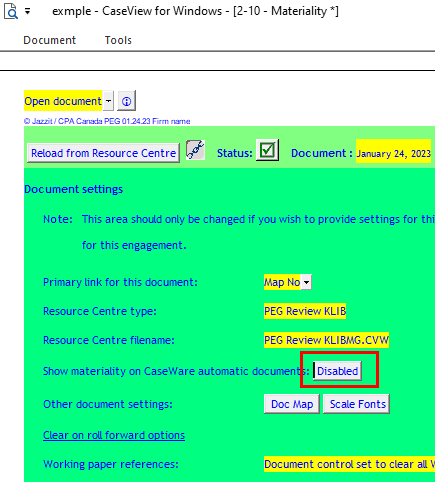The width and height of the screenshot is (435, 486).
Task: Open the Tools menu
Action: (118, 40)
